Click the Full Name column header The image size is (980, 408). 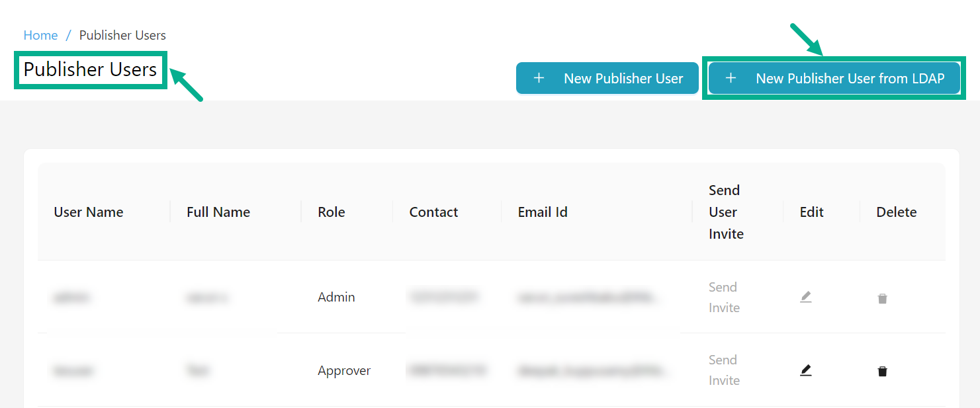coord(218,212)
